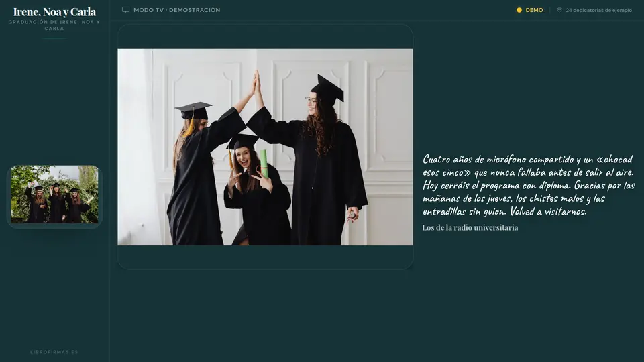Click 'MODO TV · DEMOSTRACIÓN' header label
The height and width of the screenshot is (362, 644).
176,10
